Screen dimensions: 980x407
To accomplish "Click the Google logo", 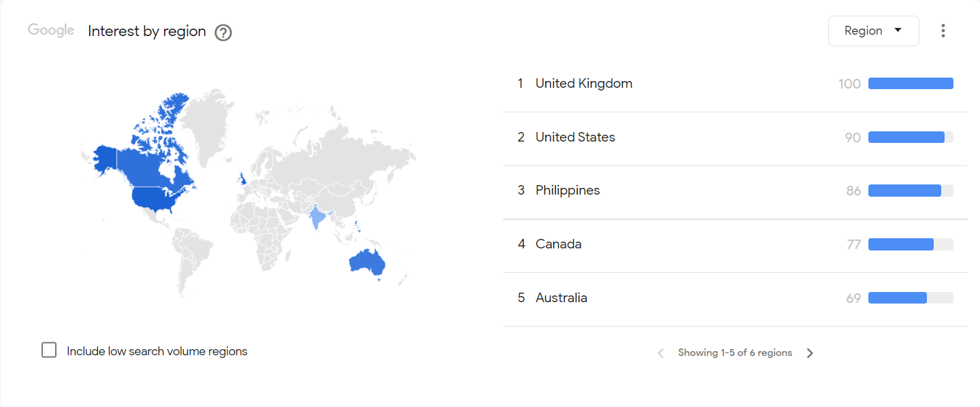I will (51, 31).
